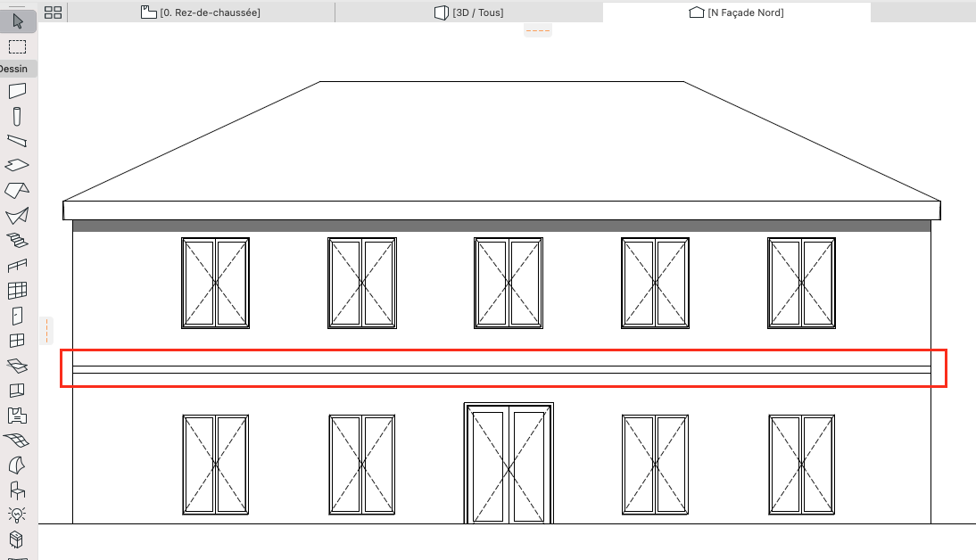Select the ground-floor window right of the door
Image resolution: width=976 pixels, height=560 pixels.
(655, 465)
